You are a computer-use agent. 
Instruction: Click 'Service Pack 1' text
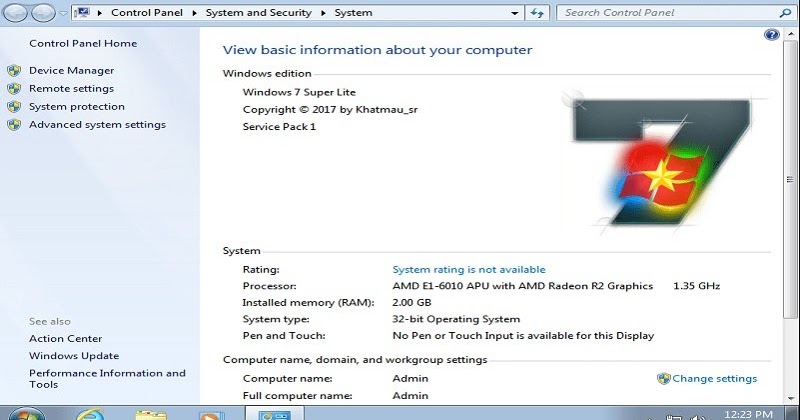coord(279,127)
